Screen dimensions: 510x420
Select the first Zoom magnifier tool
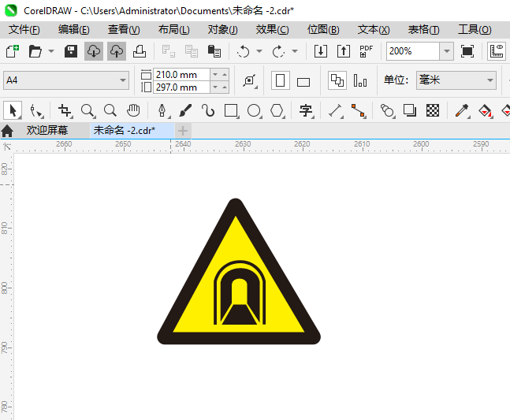87,110
